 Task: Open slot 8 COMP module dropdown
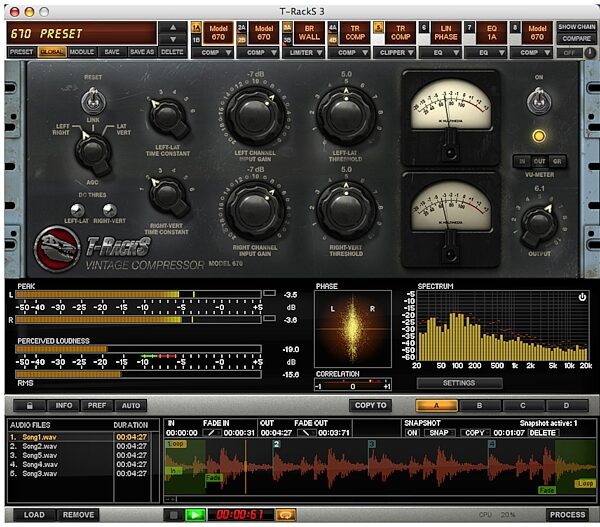click(x=531, y=52)
